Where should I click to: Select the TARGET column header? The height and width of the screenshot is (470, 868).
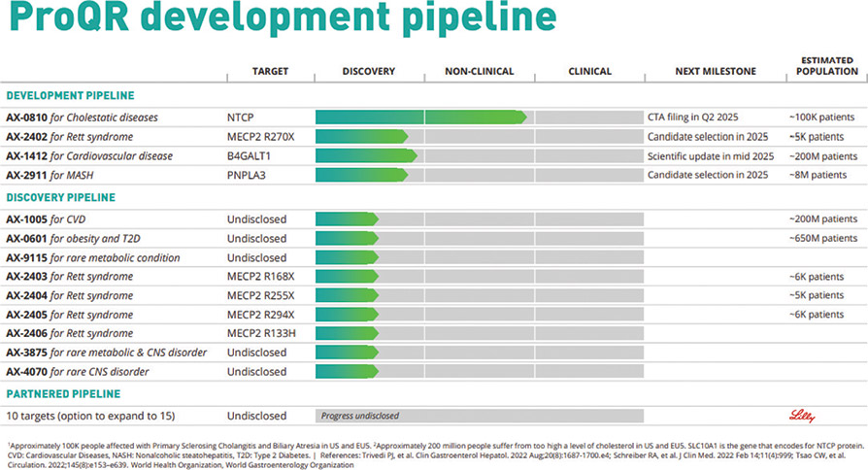pos(270,72)
